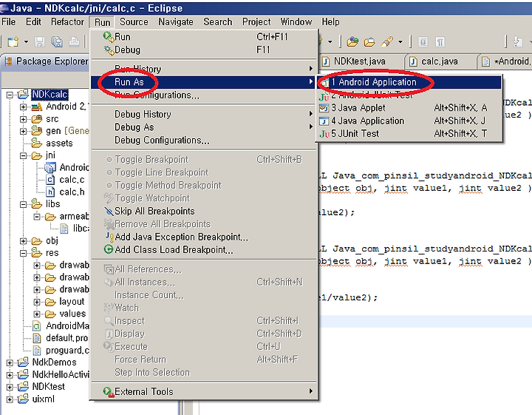Image resolution: width=532 pixels, height=415 pixels.
Task: Collapse the res folder node
Action: (x=23, y=253)
